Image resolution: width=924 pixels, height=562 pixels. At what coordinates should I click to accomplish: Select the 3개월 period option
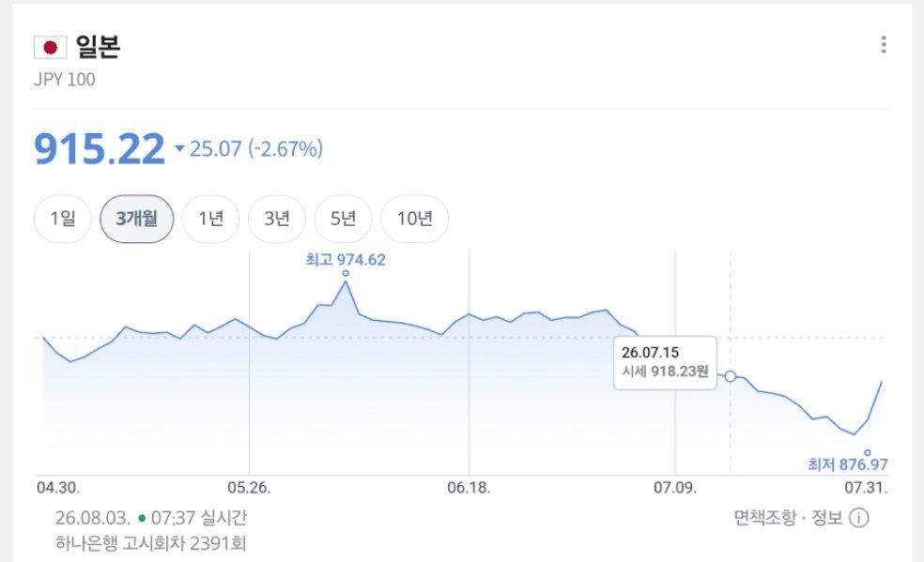(x=137, y=219)
